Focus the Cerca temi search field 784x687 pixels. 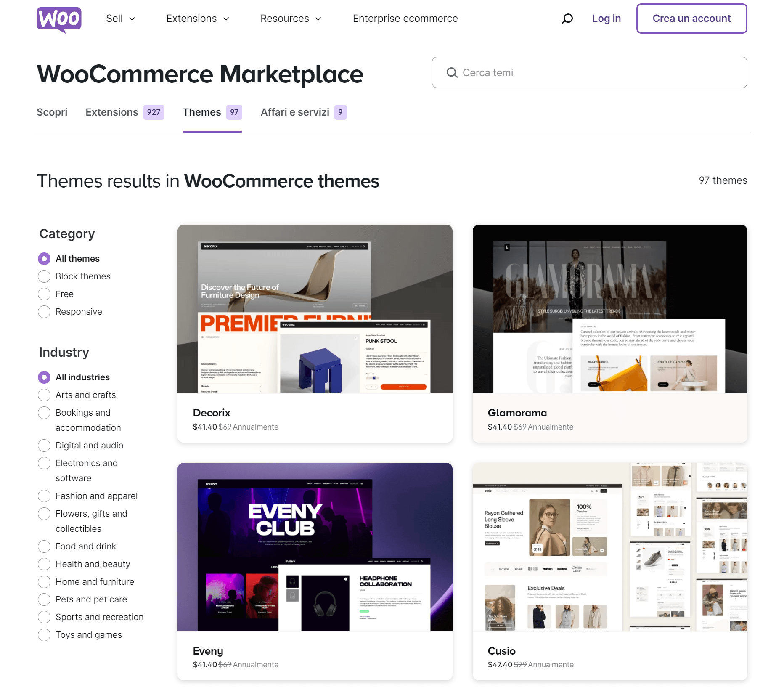point(589,72)
